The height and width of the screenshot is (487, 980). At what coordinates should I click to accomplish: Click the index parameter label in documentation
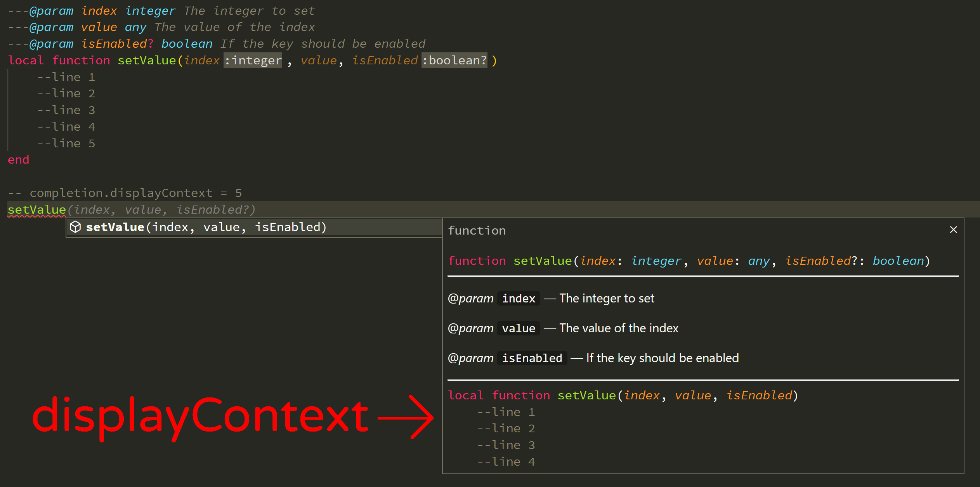(x=518, y=298)
